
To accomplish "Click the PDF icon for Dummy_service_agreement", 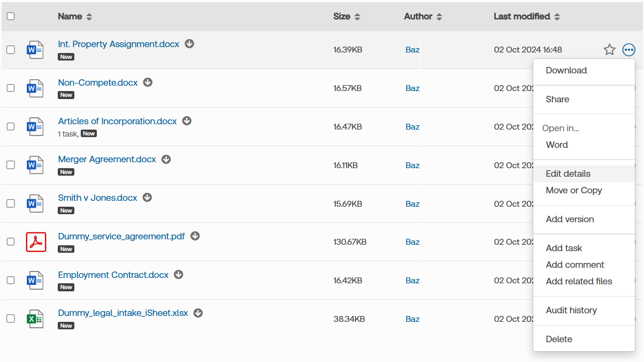I will click(x=36, y=242).
